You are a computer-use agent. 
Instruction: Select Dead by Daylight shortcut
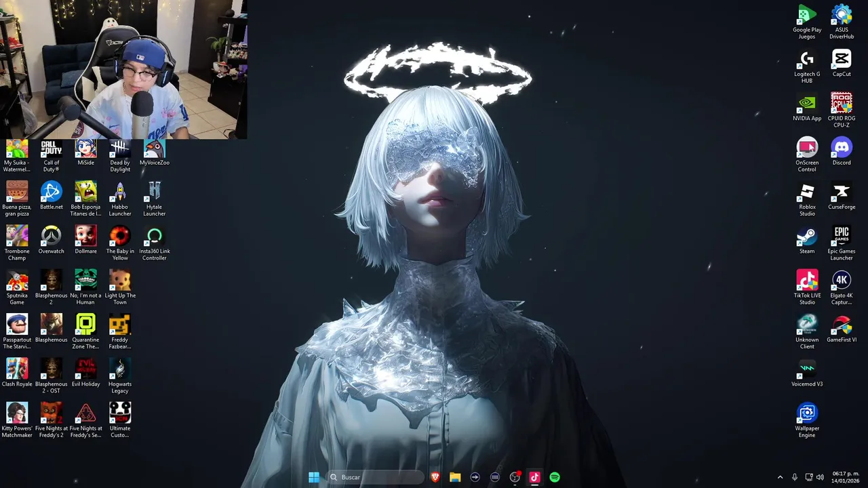coord(120,156)
